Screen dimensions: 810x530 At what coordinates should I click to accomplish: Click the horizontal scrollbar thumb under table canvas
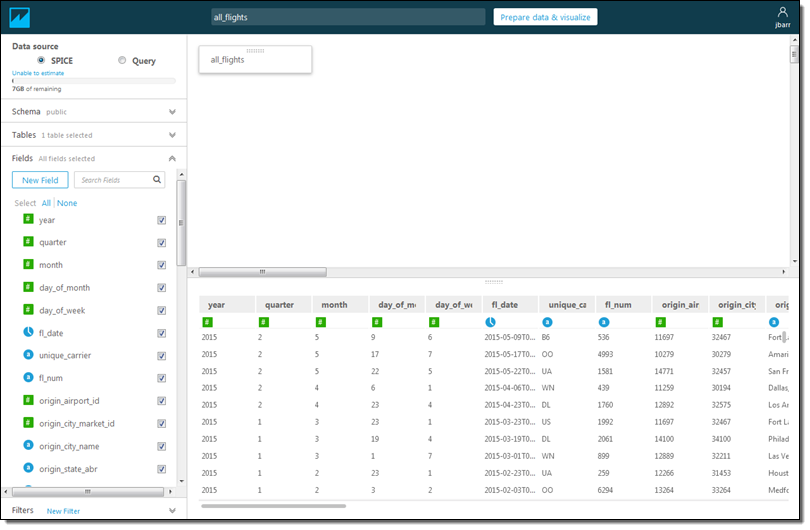(262, 272)
